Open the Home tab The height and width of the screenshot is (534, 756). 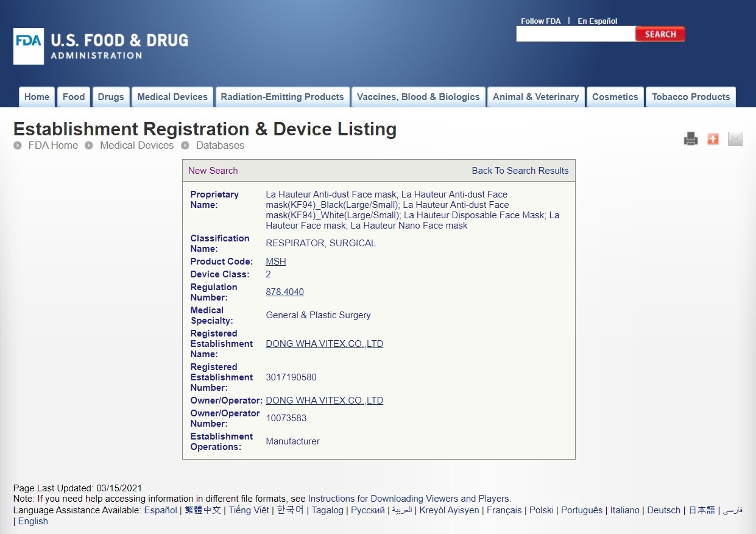pos(37,97)
